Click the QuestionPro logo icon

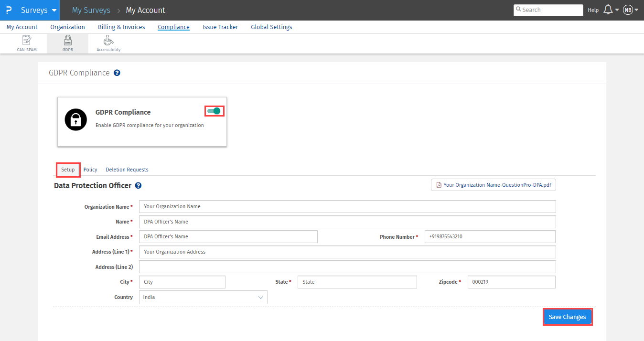[9, 10]
